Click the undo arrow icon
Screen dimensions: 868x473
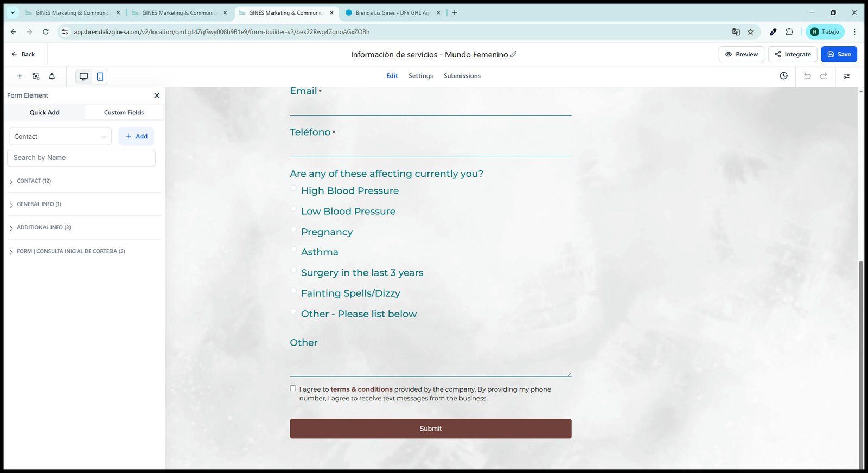coord(807,76)
